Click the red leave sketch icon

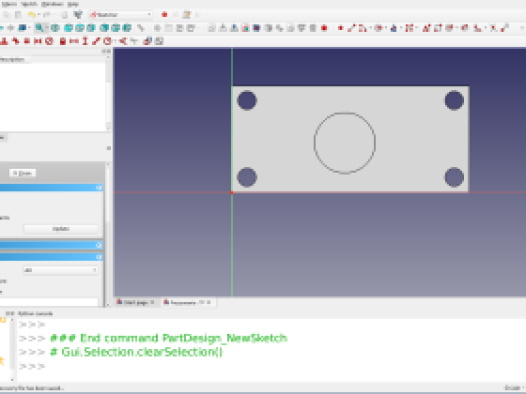pyautogui.click(x=324, y=28)
